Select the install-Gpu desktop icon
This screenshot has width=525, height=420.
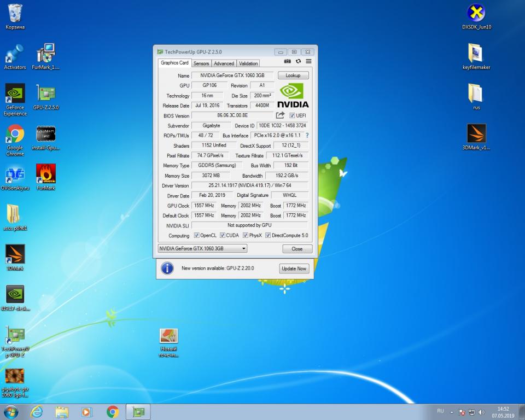46,137
